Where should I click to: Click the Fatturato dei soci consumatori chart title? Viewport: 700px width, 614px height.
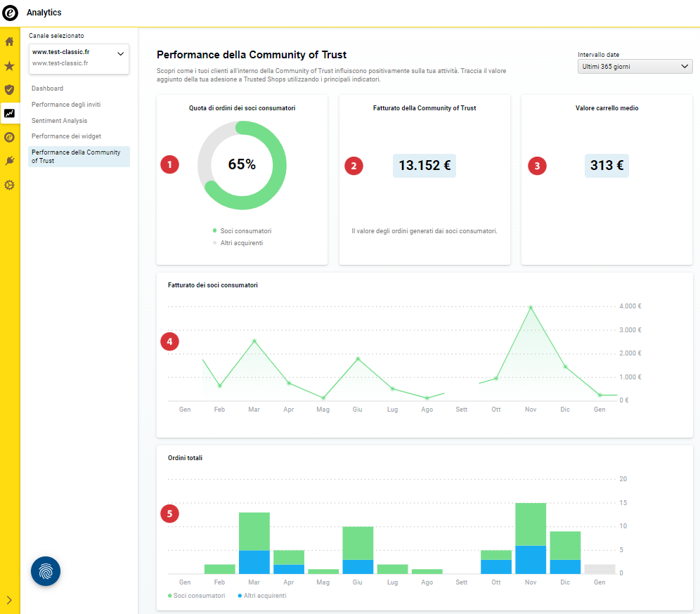point(212,285)
